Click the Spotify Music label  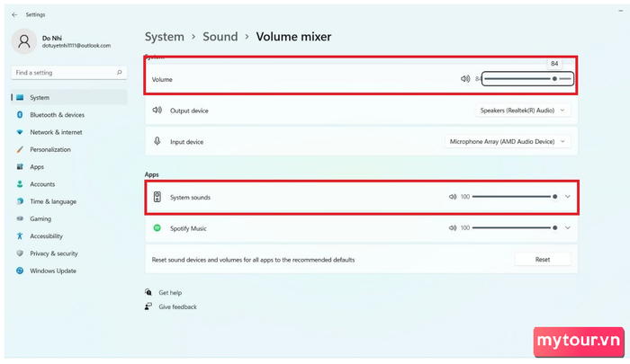188,228
